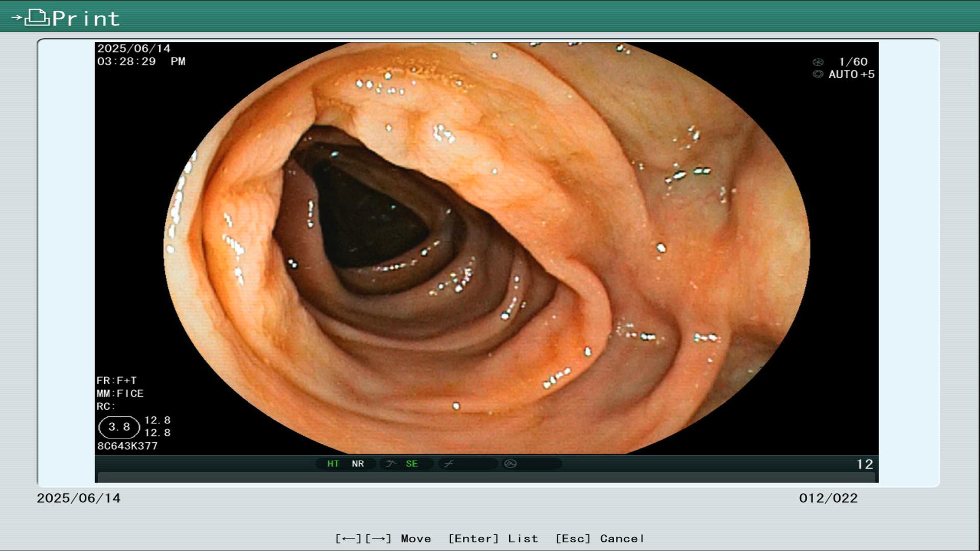
Task: Click the arrow icon before the printer icon
Action: (17, 17)
